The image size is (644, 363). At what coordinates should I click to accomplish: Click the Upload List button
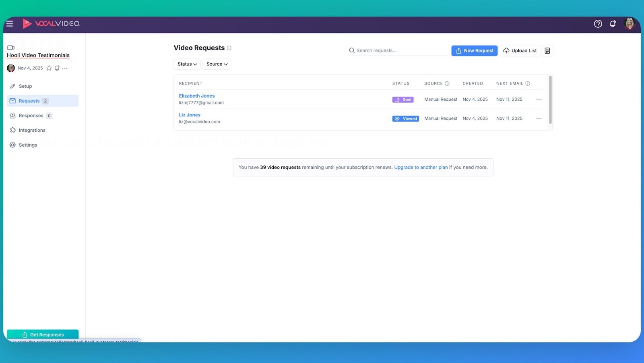tap(520, 51)
